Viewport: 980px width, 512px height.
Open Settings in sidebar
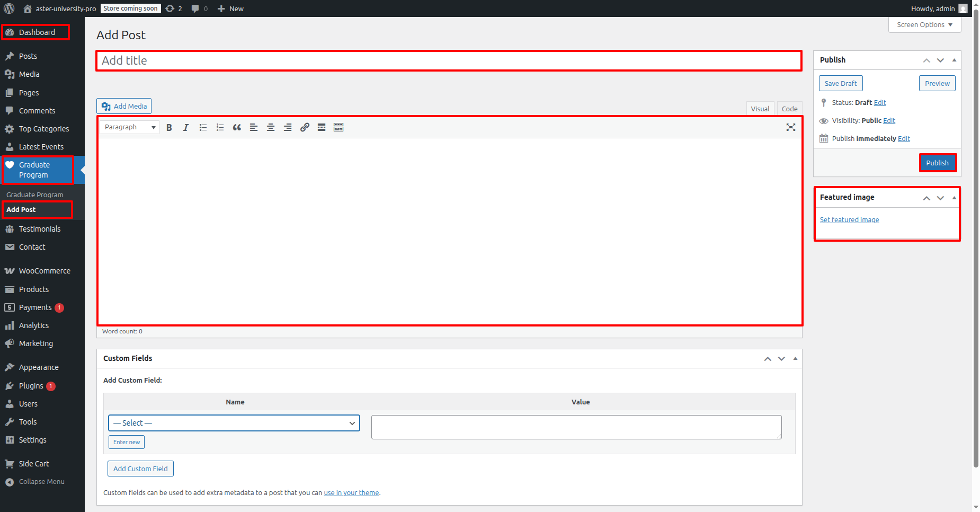[32, 440]
